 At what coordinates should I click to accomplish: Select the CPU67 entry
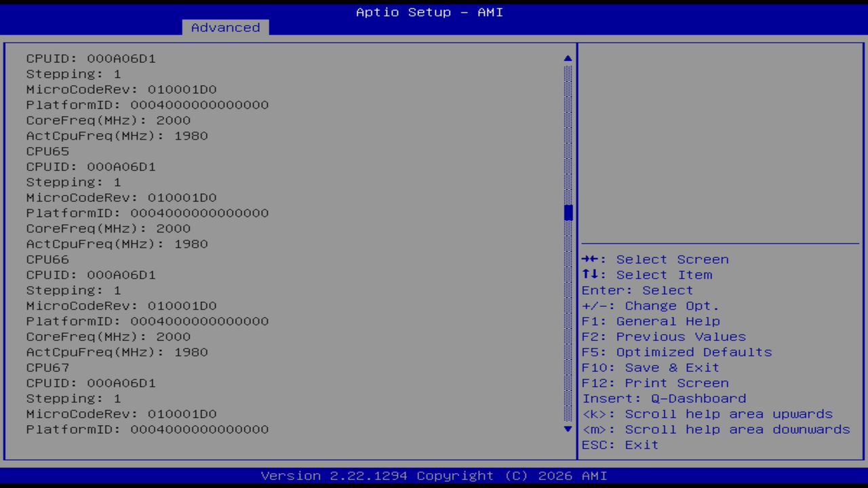pos(47,367)
